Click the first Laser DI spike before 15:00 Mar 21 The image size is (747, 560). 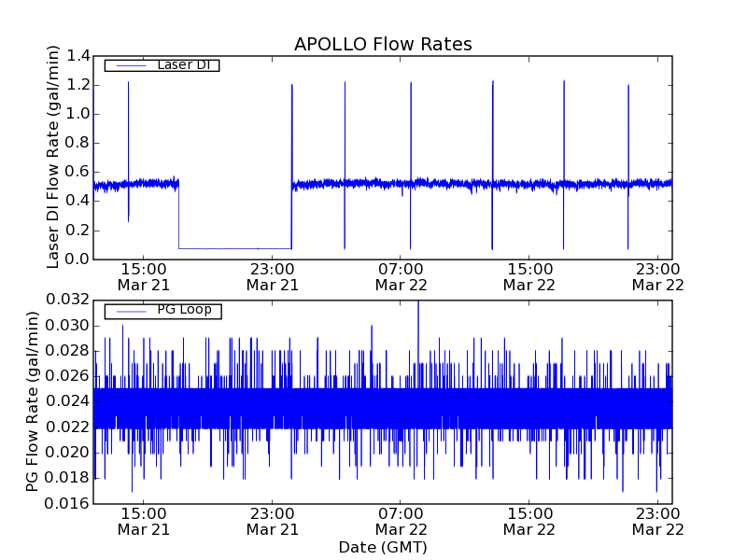coord(128,151)
